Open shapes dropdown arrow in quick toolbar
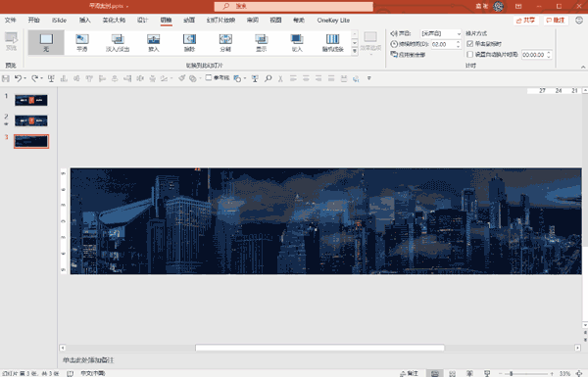The image size is (588, 377). (244, 78)
